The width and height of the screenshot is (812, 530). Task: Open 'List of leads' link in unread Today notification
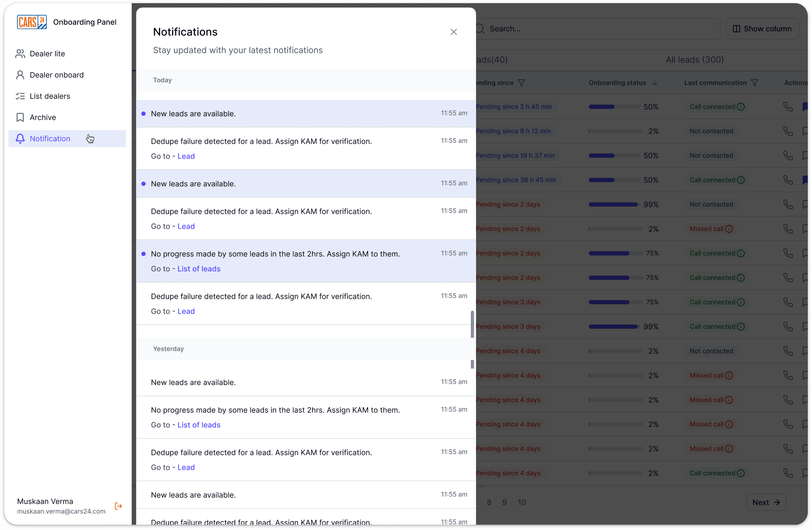click(199, 269)
